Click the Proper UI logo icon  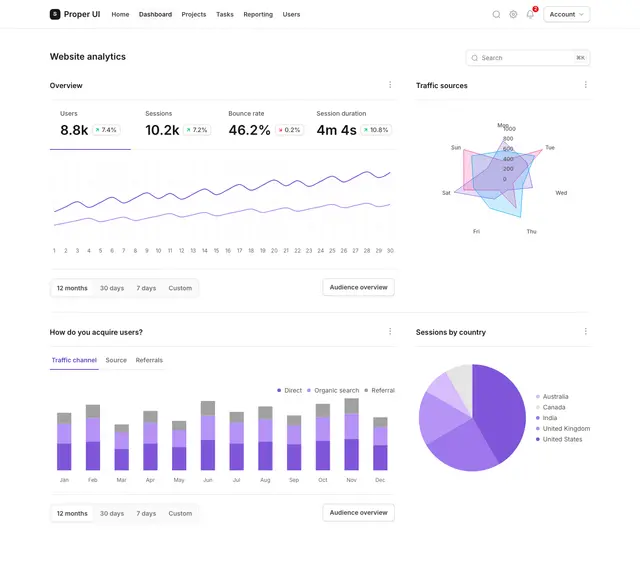(55, 14)
